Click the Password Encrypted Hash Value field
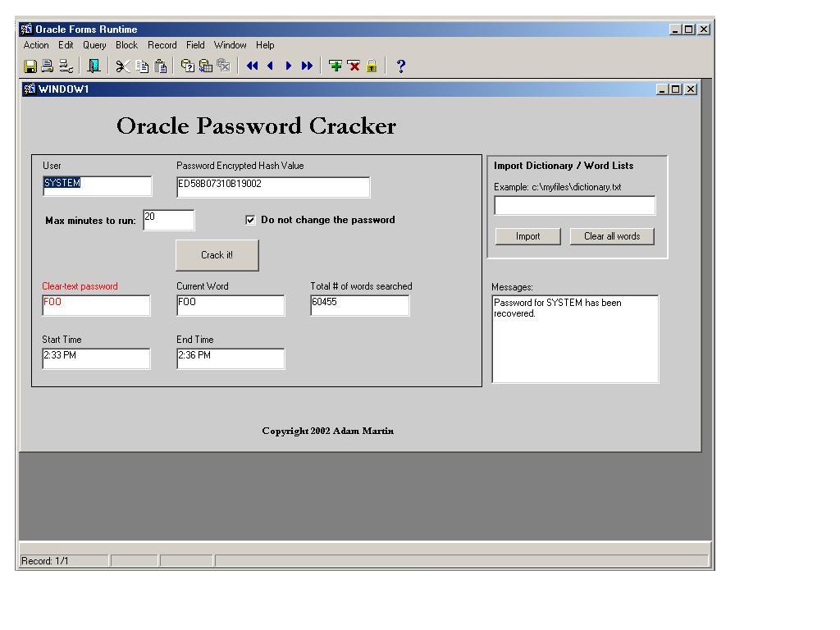The image size is (840, 630). tap(273, 187)
